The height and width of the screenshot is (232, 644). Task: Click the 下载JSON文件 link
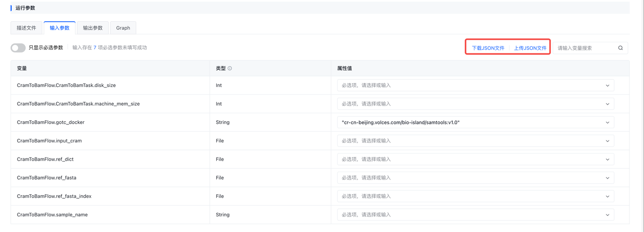pos(488,48)
